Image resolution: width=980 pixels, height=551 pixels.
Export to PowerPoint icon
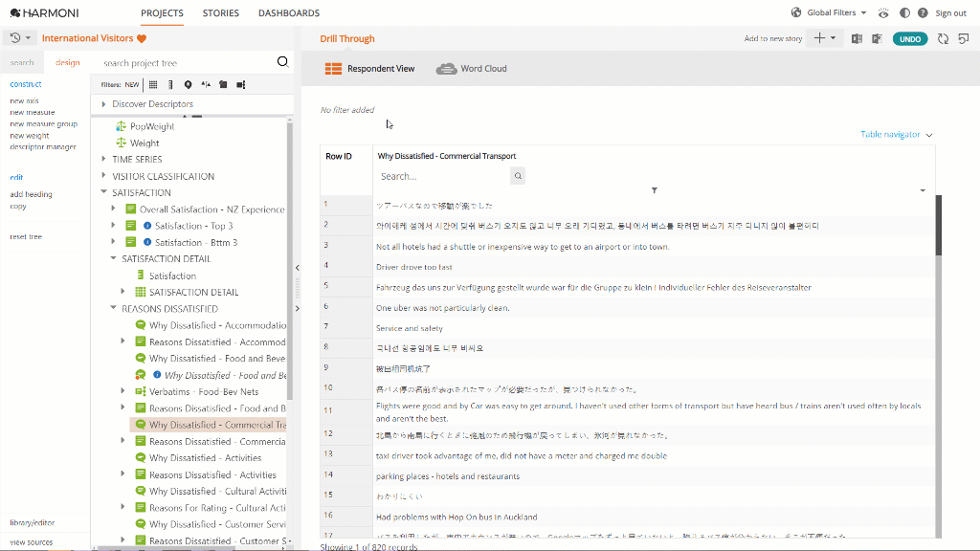tap(878, 38)
